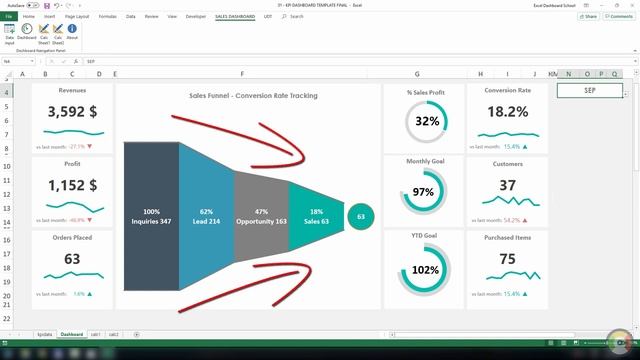Open the Developer ribbon tab

pyautogui.click(x=196, y=16)
